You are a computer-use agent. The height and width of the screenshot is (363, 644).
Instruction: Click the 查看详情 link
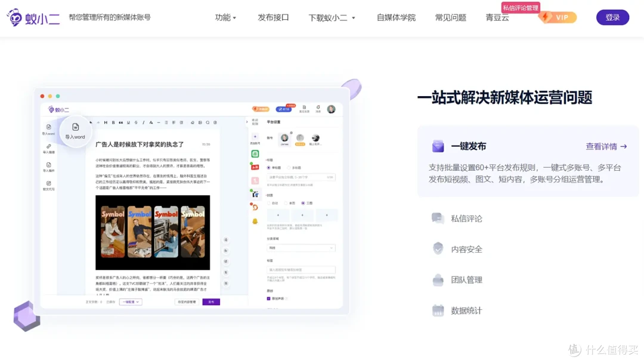point(606,146)
